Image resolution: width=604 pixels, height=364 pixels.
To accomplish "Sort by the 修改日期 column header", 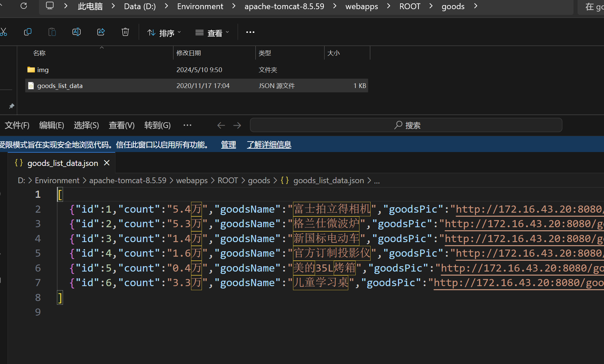I will pyautogui.click(x=189, y=53).
